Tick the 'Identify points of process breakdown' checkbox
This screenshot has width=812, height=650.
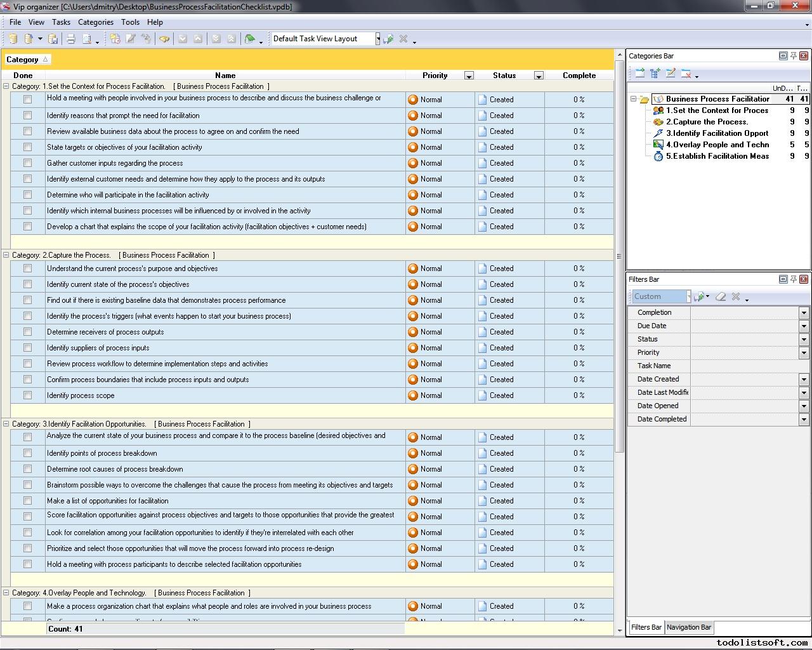[x=27, y=453]
